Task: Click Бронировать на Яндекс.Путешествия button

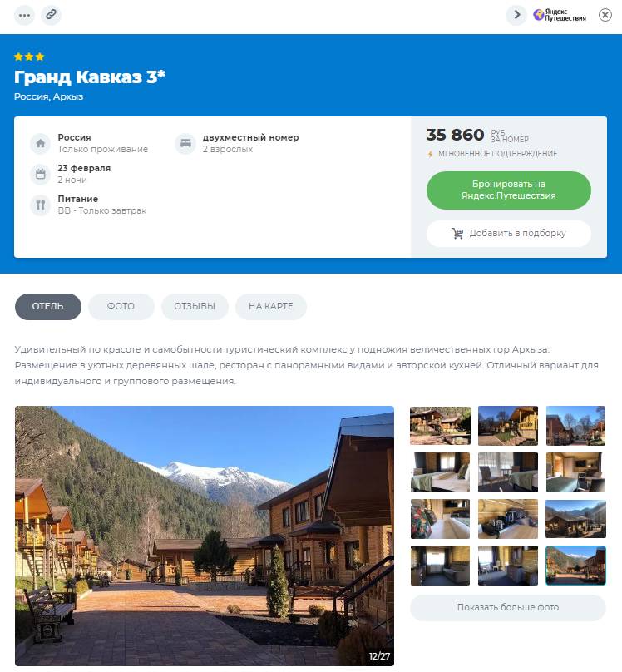Action: click(x=508, y=190)
